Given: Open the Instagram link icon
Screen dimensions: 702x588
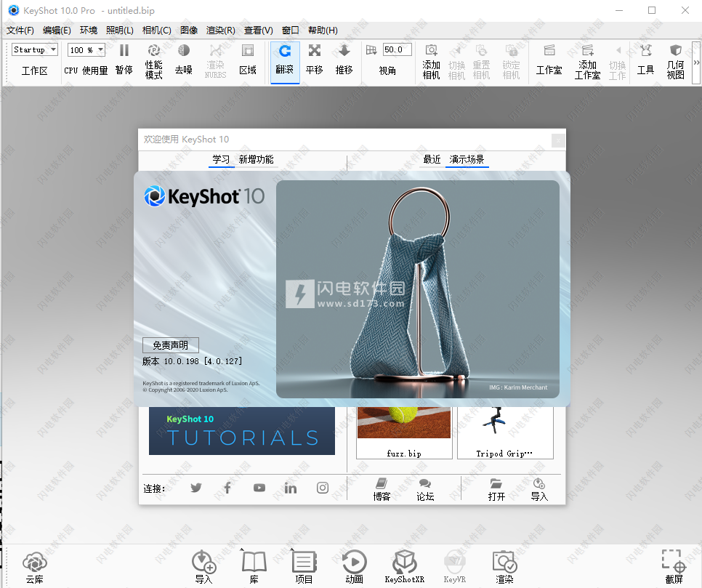Looking at the screenshot, I should pyautogui.click(x=323, y=488).
